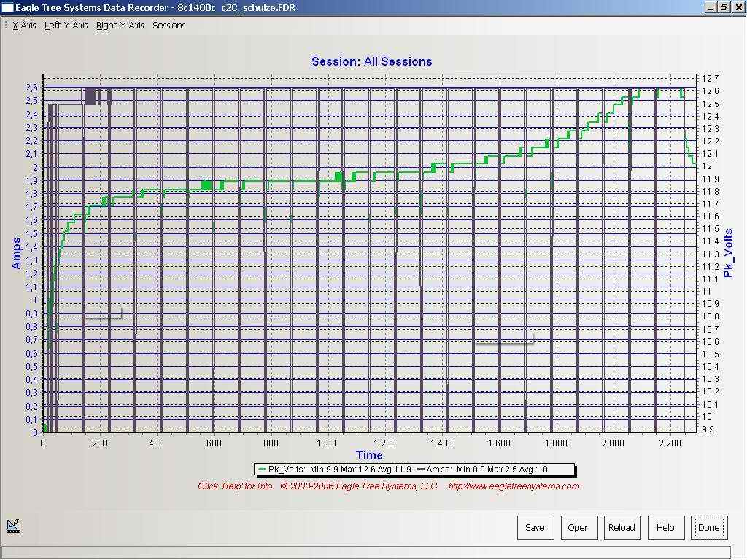The width and height of the screenshot is (747, 560).
Task: Click the green Pk_Volts legend swatch
Action: (x=263, y=470)
